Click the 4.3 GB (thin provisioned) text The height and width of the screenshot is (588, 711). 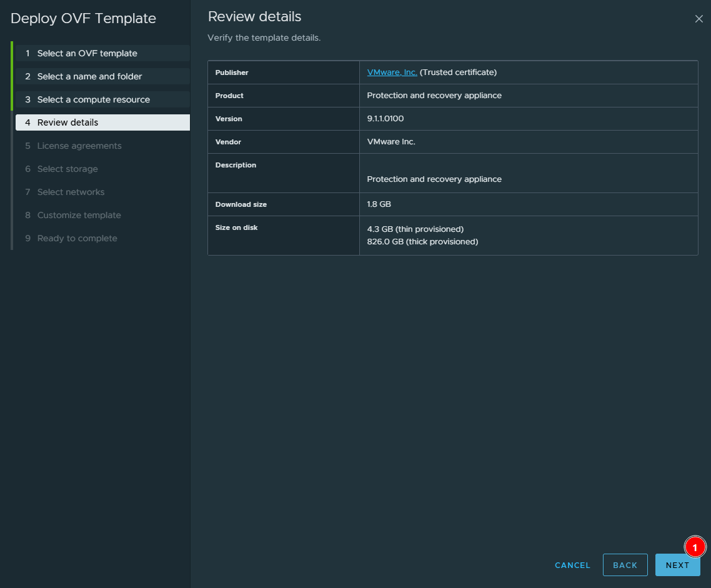[415, 229]
